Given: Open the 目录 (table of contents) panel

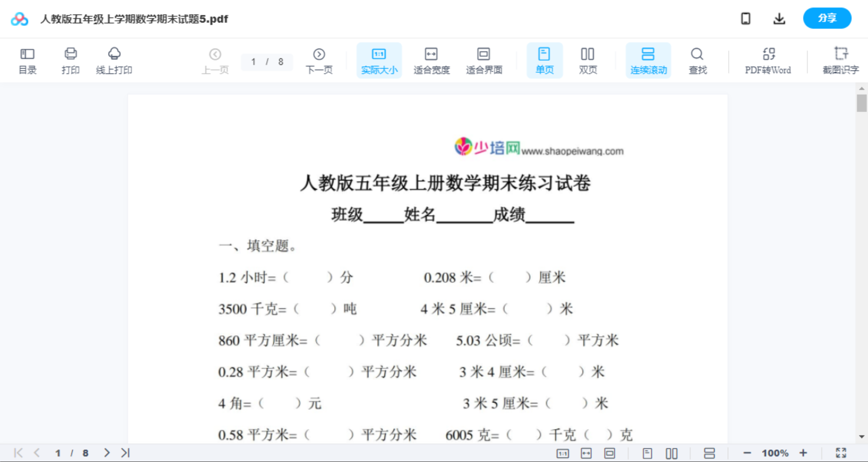Looking at the screenshot, I should tap(27, 60).
